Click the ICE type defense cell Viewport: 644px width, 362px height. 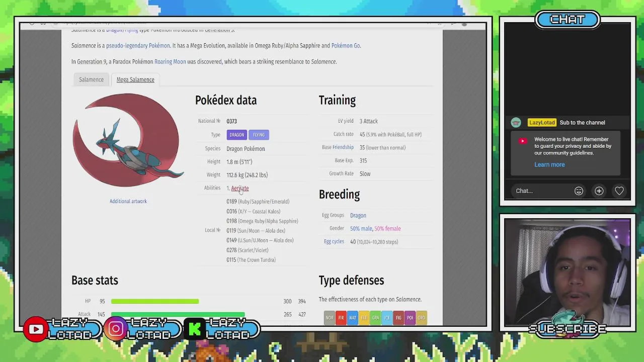[x=387, y=318]
